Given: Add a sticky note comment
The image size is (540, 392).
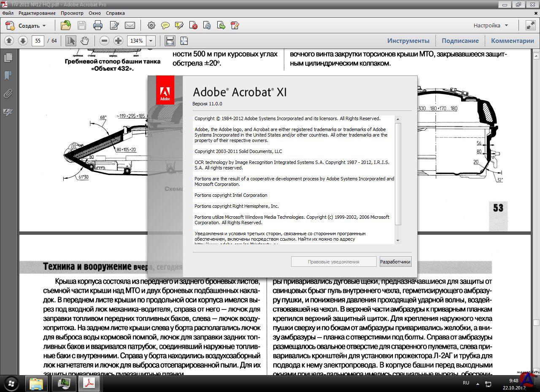Looking at the screenshot, I should (x=165, y=25).
